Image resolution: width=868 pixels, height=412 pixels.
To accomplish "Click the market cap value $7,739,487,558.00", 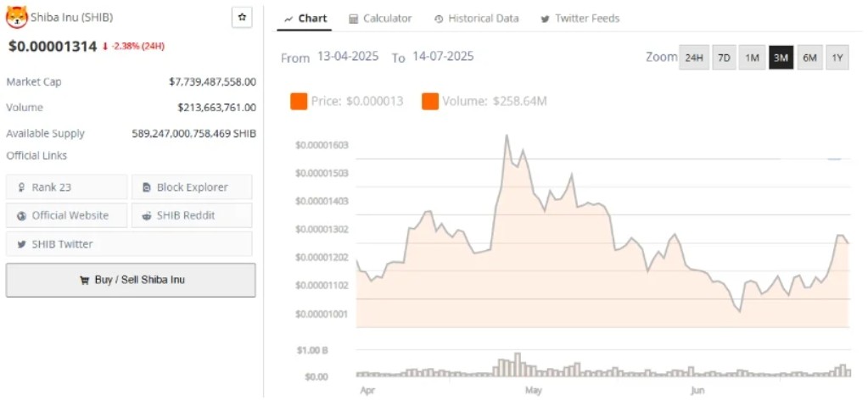I will pyautogui.click(x=213, y=82).
